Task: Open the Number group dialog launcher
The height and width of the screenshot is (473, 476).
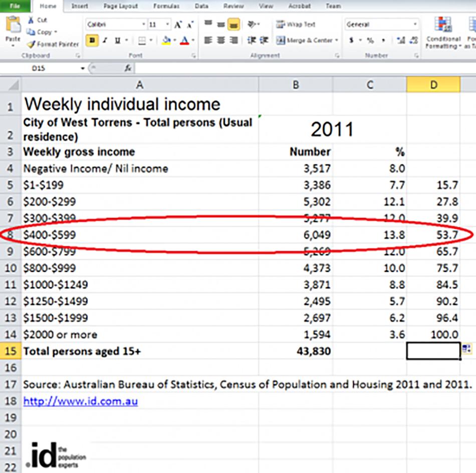Action: click(x=416, y=56)
